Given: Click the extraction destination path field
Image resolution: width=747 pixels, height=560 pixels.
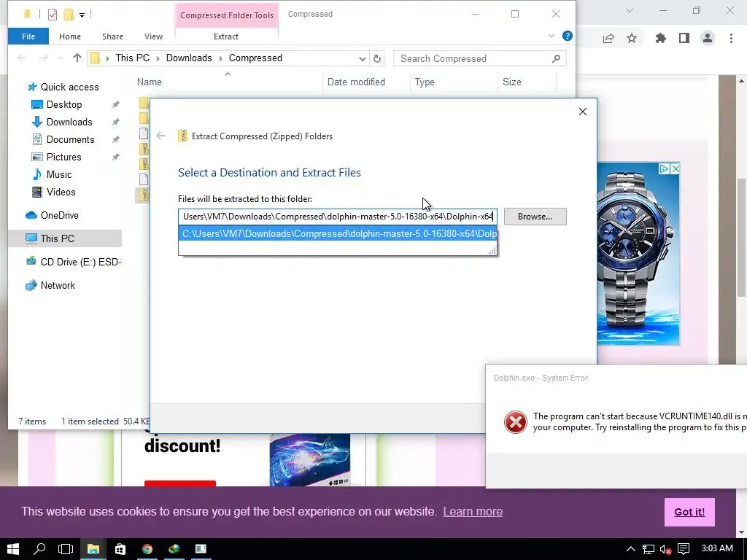Looking at the screenshot, I should 337,217.
